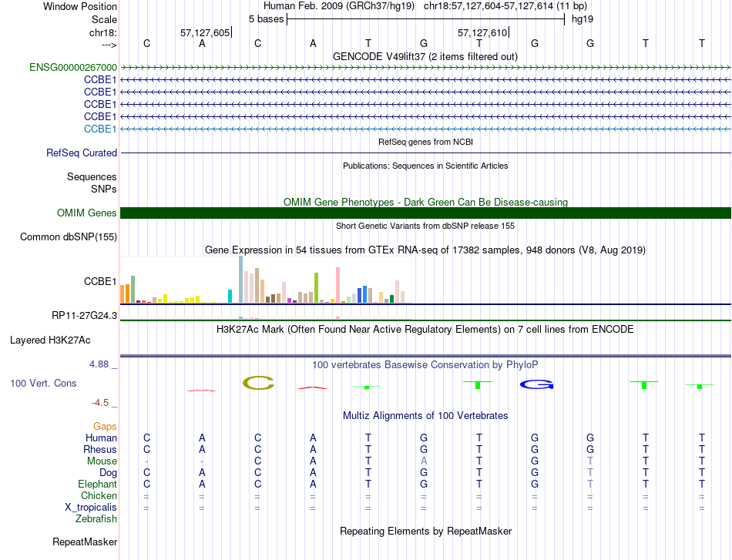Select the Elephant species row label
The width and height of the screenshot is (732, 560).
point(98,484)
